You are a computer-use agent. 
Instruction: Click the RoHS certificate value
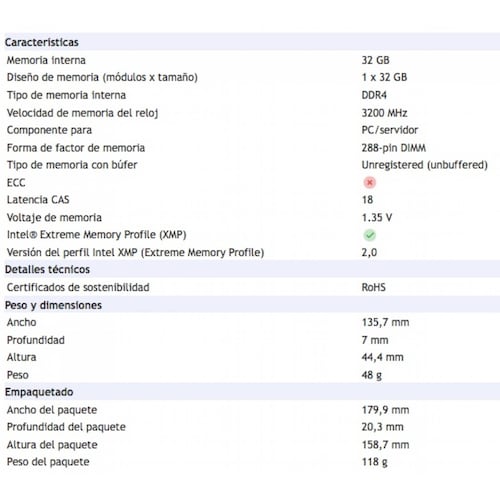click(374, 287)
